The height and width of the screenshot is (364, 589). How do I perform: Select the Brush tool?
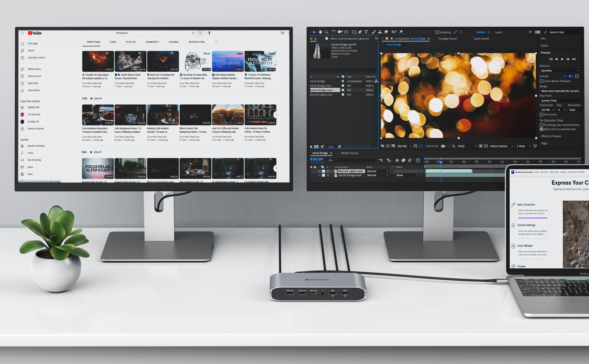click(374, 32)
